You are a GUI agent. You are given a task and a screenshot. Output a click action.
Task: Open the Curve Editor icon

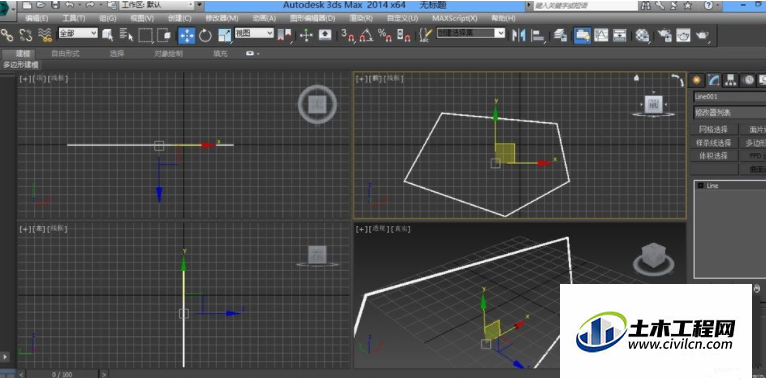coord(601,35)
